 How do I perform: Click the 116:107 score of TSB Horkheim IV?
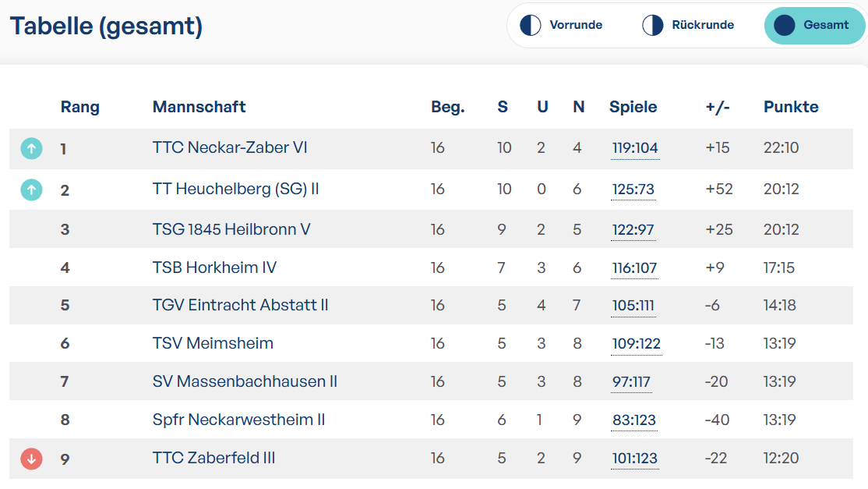click(634, 268)
